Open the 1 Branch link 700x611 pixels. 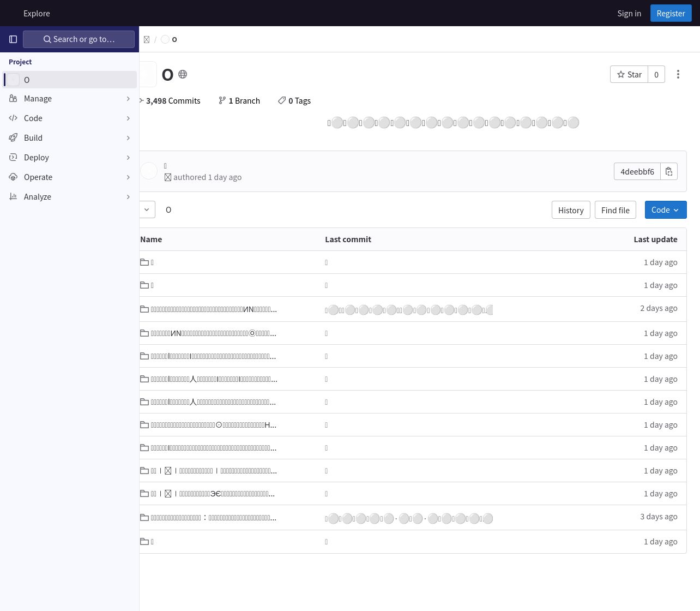click(x=239, y=101)
